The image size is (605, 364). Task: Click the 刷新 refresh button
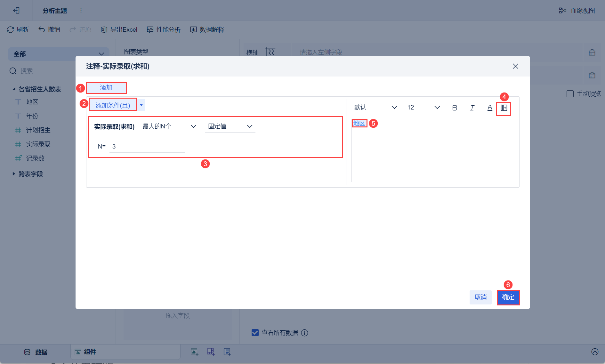click(x=18, y=29)
